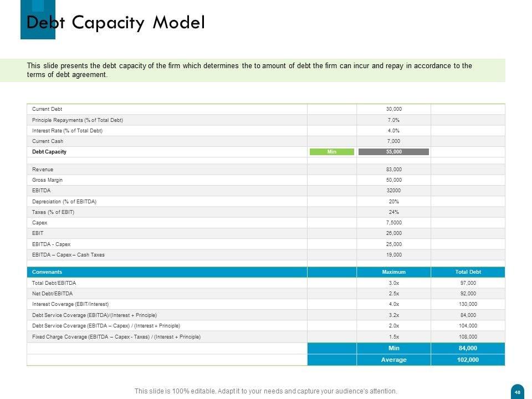The width and height of the screenshot is (532, 399).
Task: Click the Fixed Charge Coverage row label
Action: pos(116,337)
